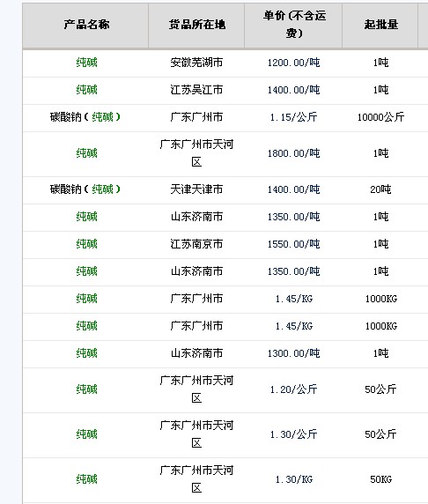Open 纯碱 link in 江苏吴江市 row

click(x=86, y=90)
